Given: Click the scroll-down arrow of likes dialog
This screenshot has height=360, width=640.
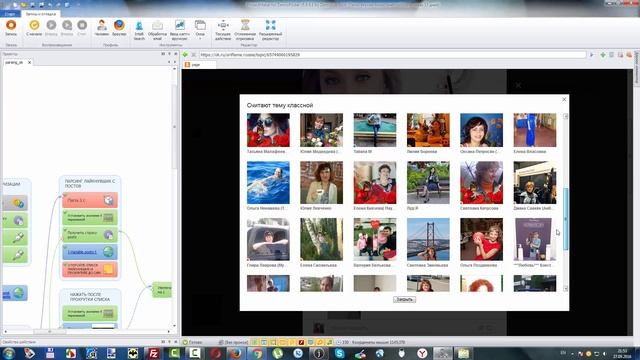Looking at the screenshot, I should (566, 289).
